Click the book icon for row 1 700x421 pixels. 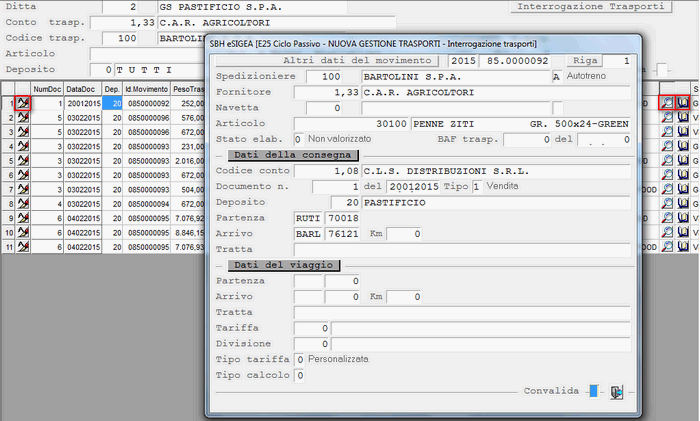(683, 103)
